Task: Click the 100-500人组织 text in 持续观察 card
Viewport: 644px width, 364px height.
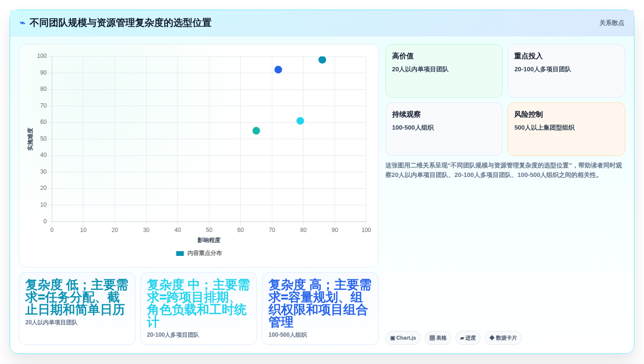Action: click(x=413, y=128)
